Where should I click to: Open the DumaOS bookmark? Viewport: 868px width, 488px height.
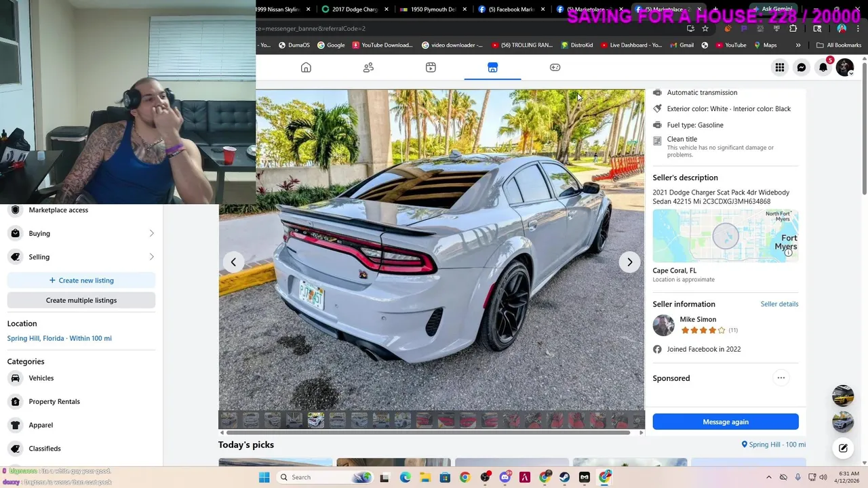click(x=294, y=45)
